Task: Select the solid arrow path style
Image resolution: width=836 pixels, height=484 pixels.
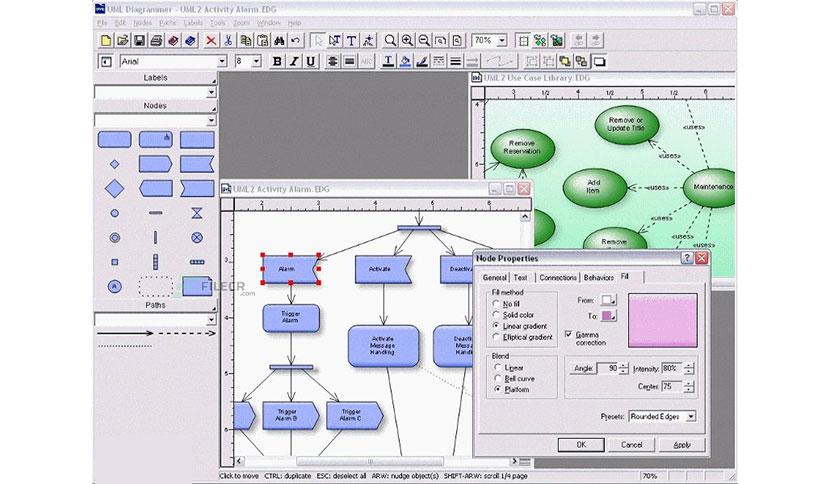Action: coord(125,333)
